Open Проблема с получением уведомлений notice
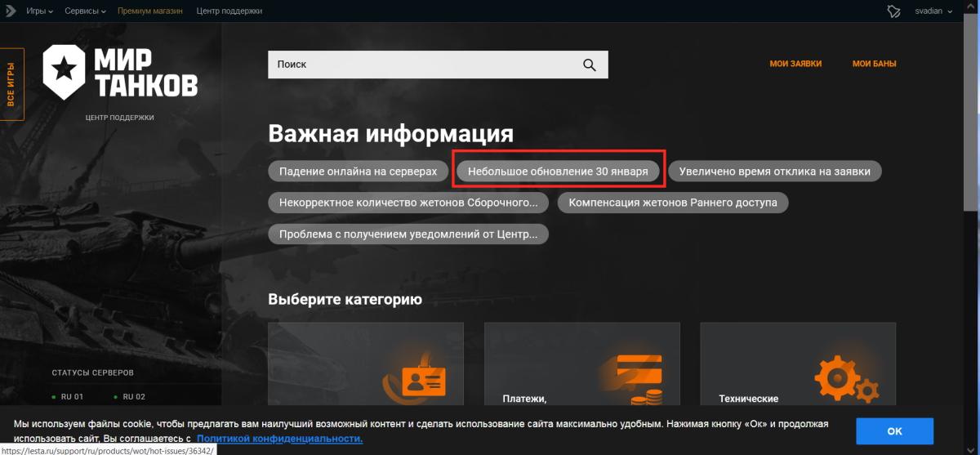 408,234
